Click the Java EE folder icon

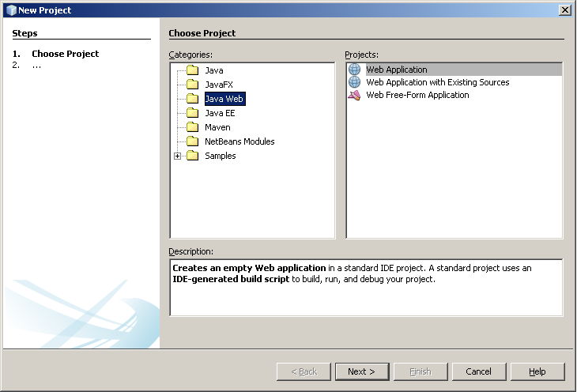coord(192,113)
